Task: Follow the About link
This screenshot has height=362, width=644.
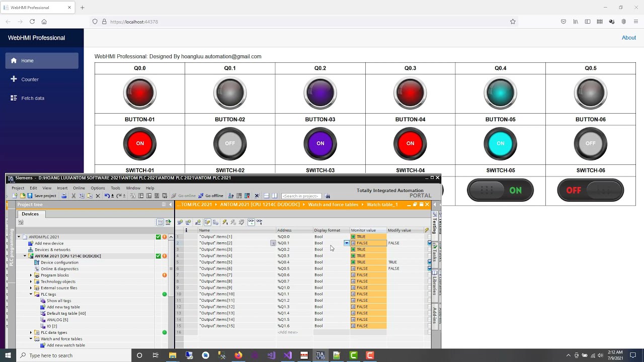Action: (x=629, y=38)
